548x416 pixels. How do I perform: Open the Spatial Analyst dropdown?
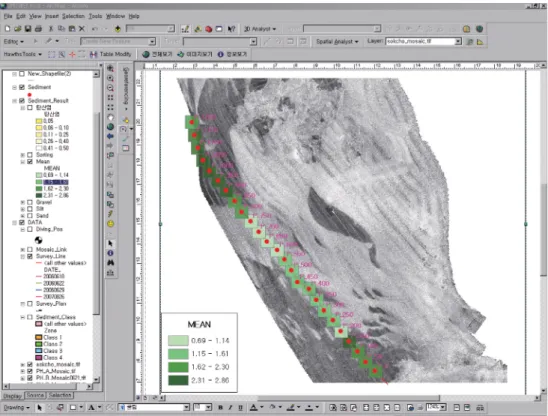(x=337, y=42)
